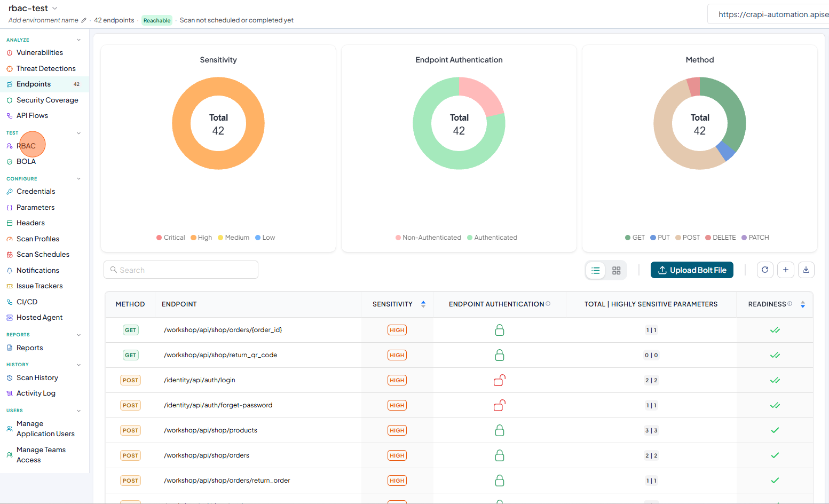Viewport: 829px width, 504px height.
Task: Open Threat Detections in the sidebar
Action: (46, 69)
